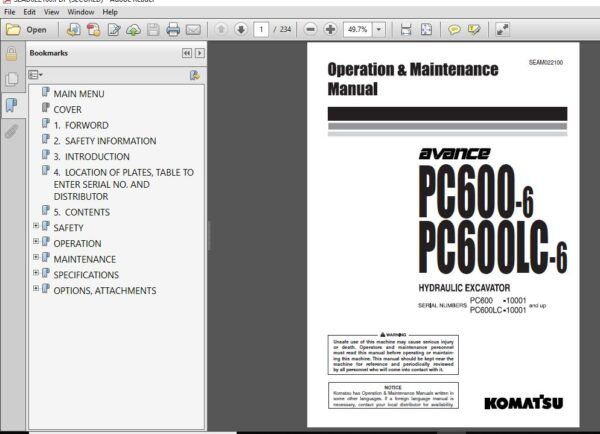Click the email envelope icon
Viewport: 600px width, 434px height.
[193, 29]
